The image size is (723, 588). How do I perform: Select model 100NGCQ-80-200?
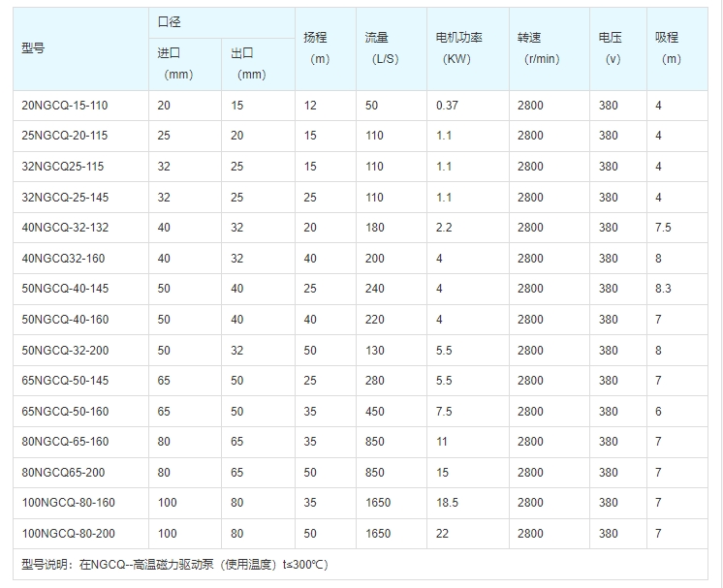pos(68,533)
